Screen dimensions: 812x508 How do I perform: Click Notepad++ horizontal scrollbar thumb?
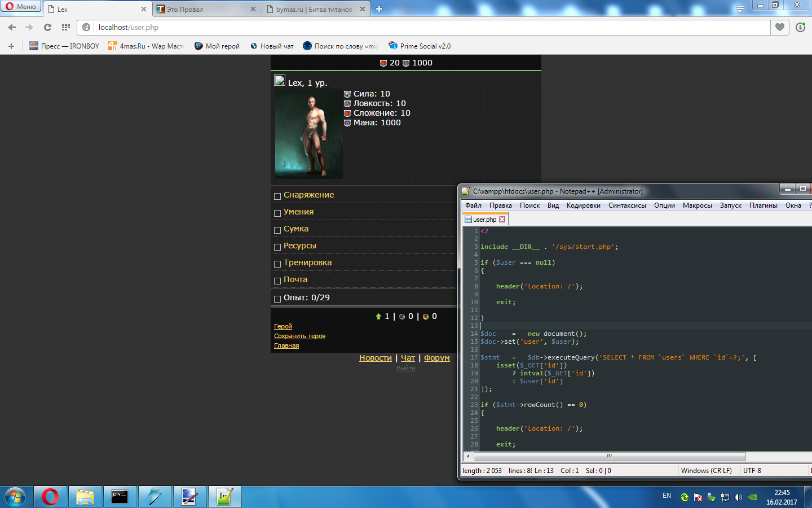(609, 456)
